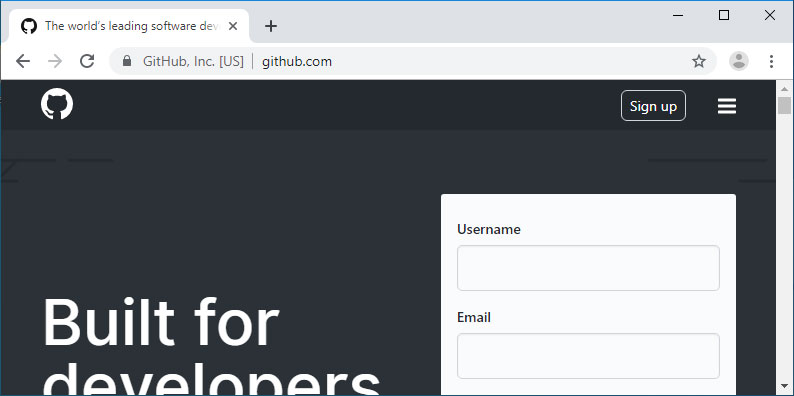Screen dimensions: 794x396
Task: Click the 'Built for' headline text
Action: click(x=161, y=323)
